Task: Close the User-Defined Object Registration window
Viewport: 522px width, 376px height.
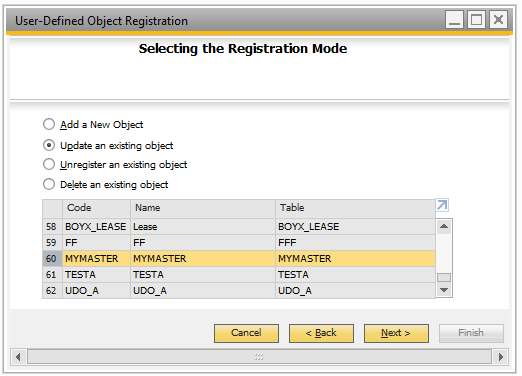Action: [x=498, y=20]
